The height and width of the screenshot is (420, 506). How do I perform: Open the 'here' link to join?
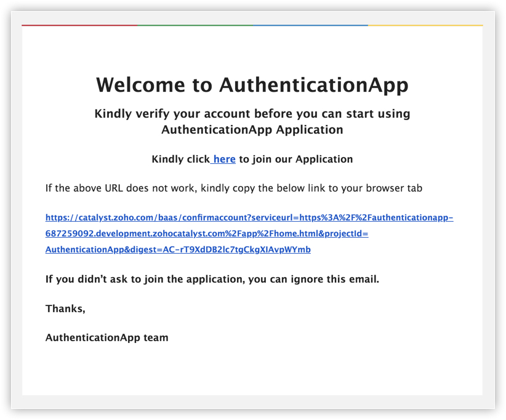click(224, 159)
